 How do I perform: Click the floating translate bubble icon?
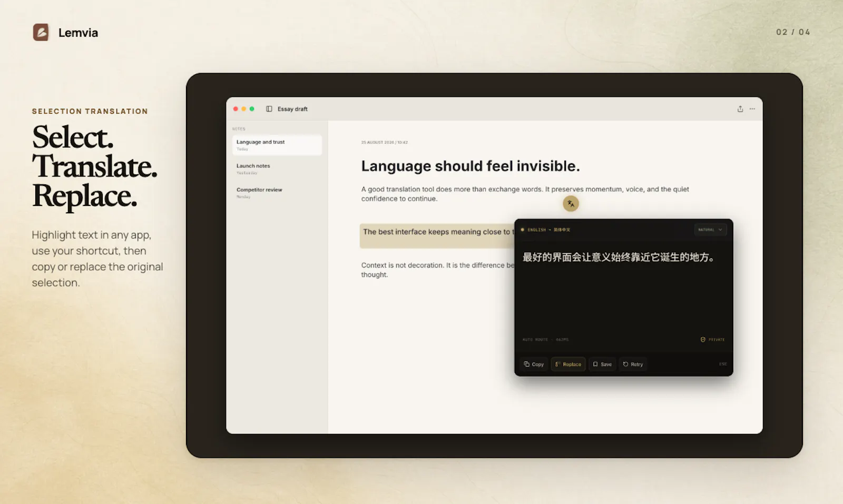pyautogui.click(x=571, y=203)
